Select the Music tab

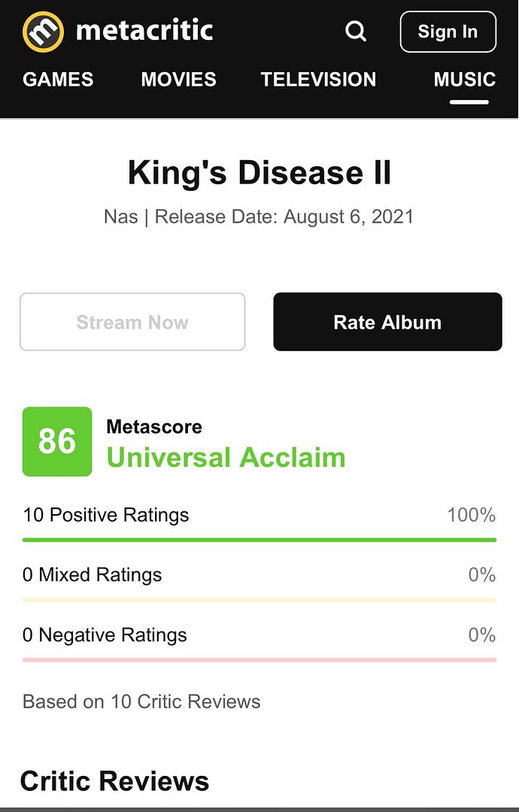point(465,79)
